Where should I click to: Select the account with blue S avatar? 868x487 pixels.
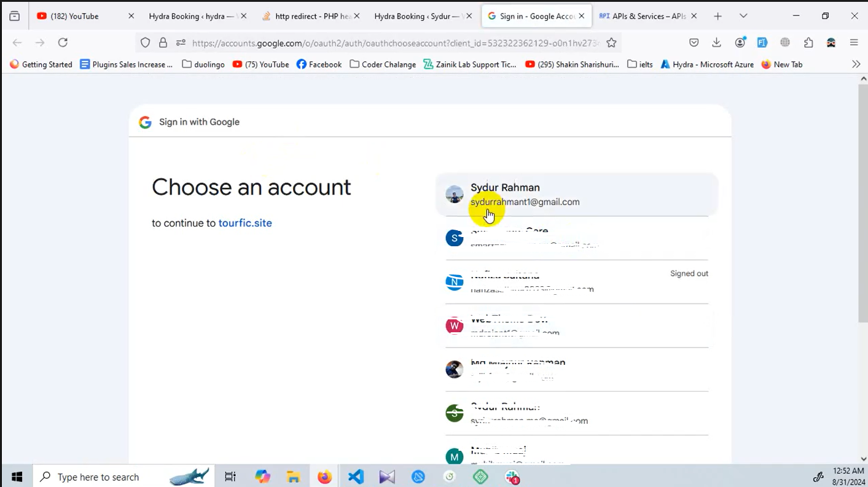[x=577, y=238]
